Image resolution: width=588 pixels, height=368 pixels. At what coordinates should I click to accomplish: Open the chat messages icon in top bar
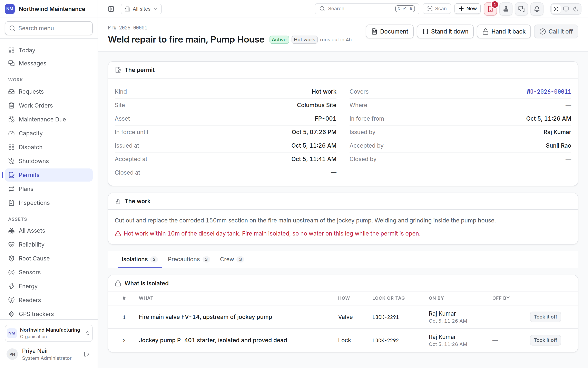[521, 9]
